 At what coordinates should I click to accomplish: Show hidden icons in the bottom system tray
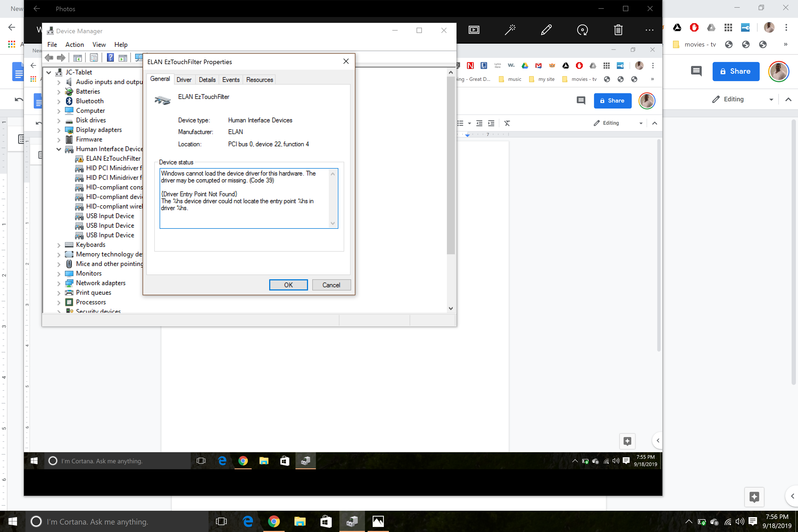coord(688,521)
